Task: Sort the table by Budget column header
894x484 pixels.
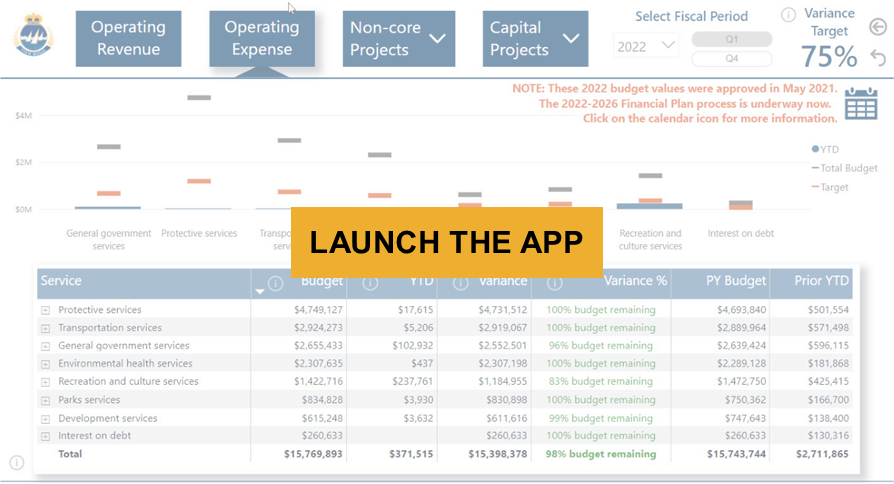Action: coord(321,281)
